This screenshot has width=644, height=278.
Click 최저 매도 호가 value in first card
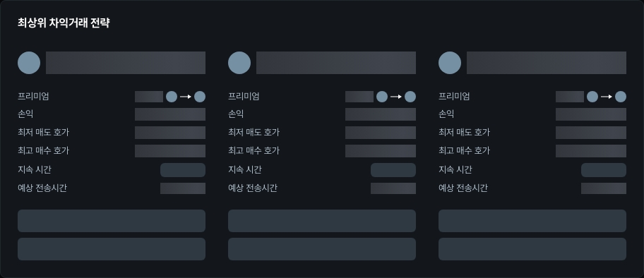(x=170, y=133)
